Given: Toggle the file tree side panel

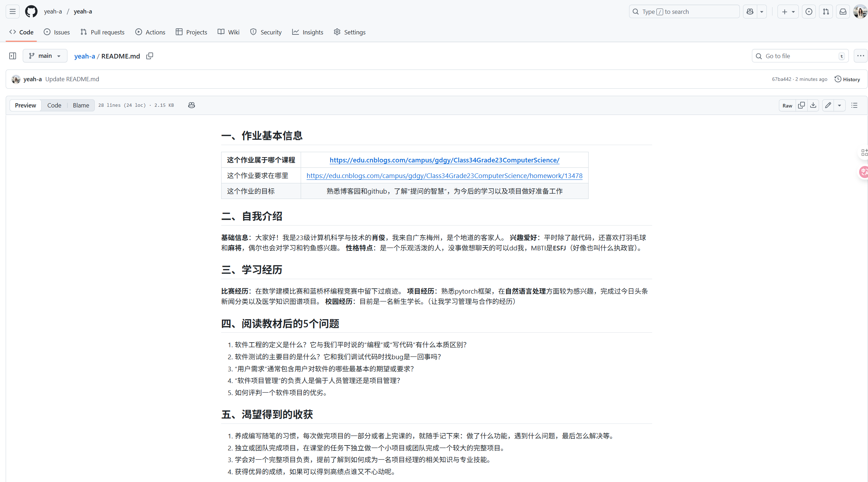Looking at the screenshot, I should pyautogui.click(x=13, y=56).
